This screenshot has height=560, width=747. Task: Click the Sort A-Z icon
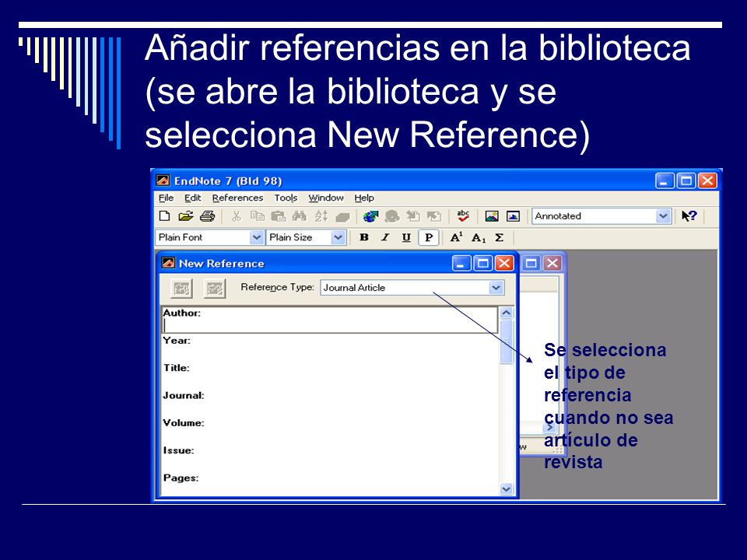tap(321, 216)
